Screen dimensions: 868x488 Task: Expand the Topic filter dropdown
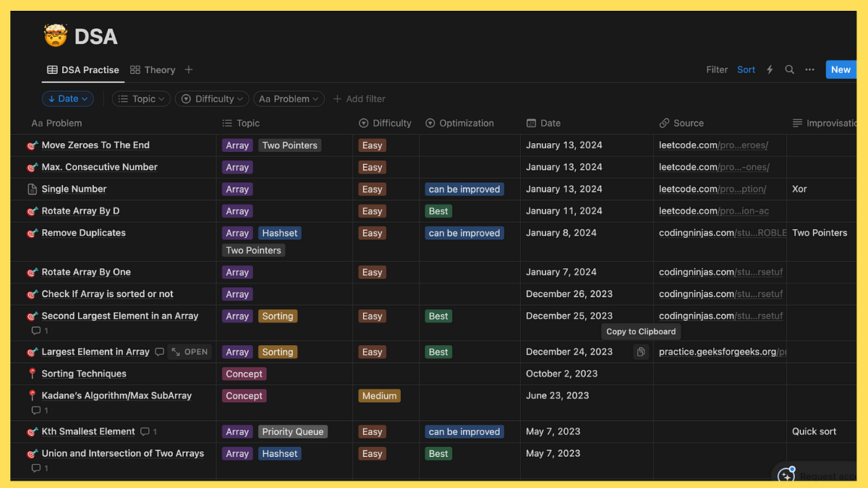pyautogui.click(x=141, y=98)
